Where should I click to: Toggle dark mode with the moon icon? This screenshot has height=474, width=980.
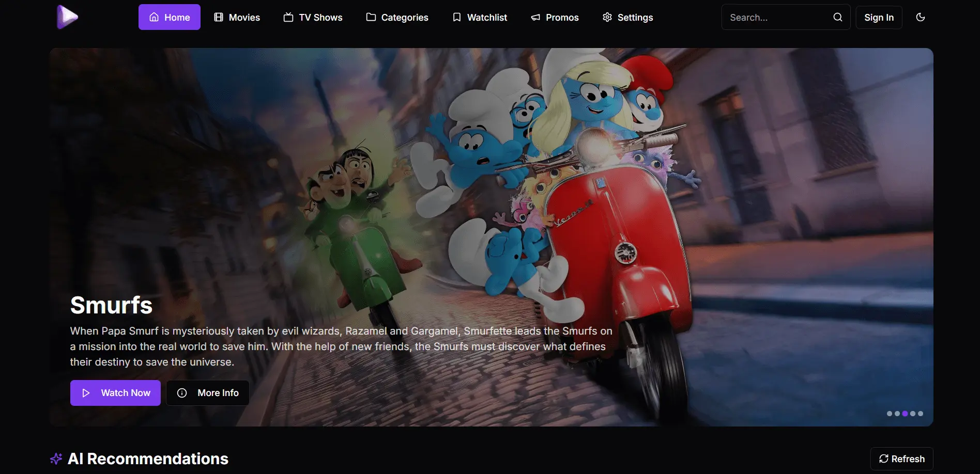pyautogui.click(x=921, y=17)
